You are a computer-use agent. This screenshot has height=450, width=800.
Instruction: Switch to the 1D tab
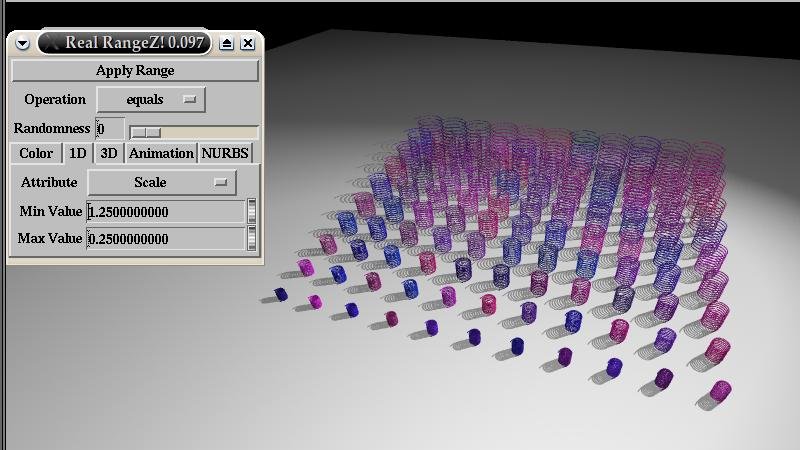pyautogui.click(x=78, y=154)
